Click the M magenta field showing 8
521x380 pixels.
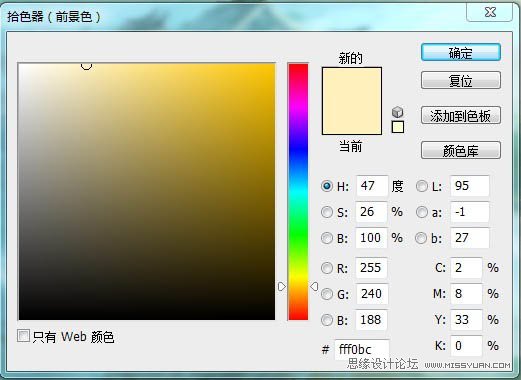(466, 294)
